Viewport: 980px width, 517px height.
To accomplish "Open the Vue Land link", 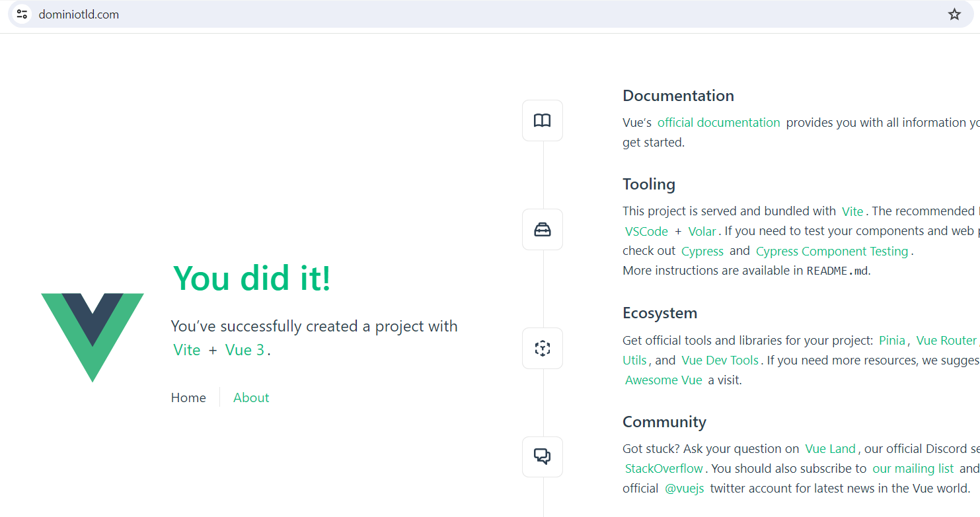I will tap(831, 449).
